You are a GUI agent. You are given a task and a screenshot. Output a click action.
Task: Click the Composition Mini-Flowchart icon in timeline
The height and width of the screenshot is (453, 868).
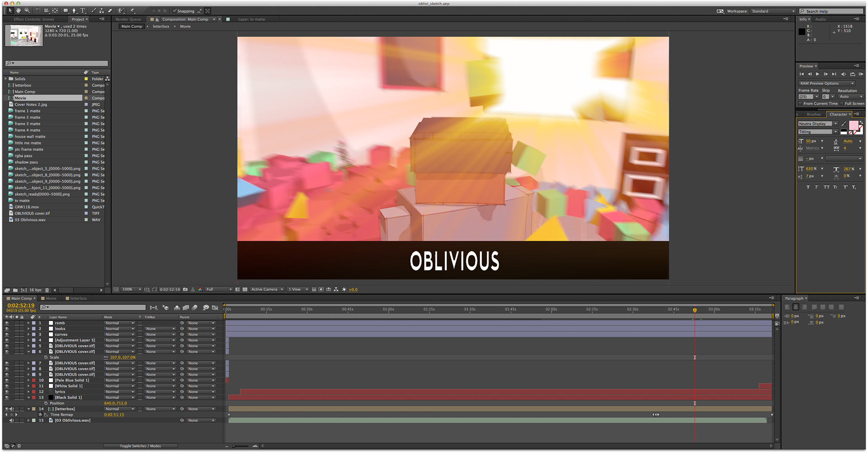click(x=154, y=308)
